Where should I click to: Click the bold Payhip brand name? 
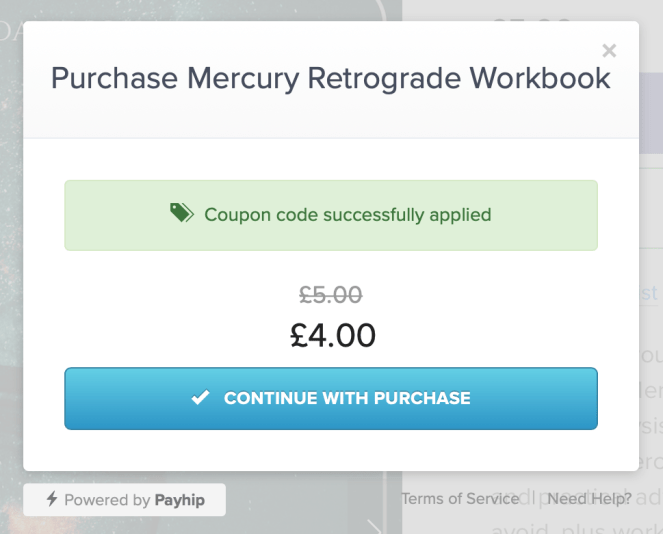(x=179, y=500)
